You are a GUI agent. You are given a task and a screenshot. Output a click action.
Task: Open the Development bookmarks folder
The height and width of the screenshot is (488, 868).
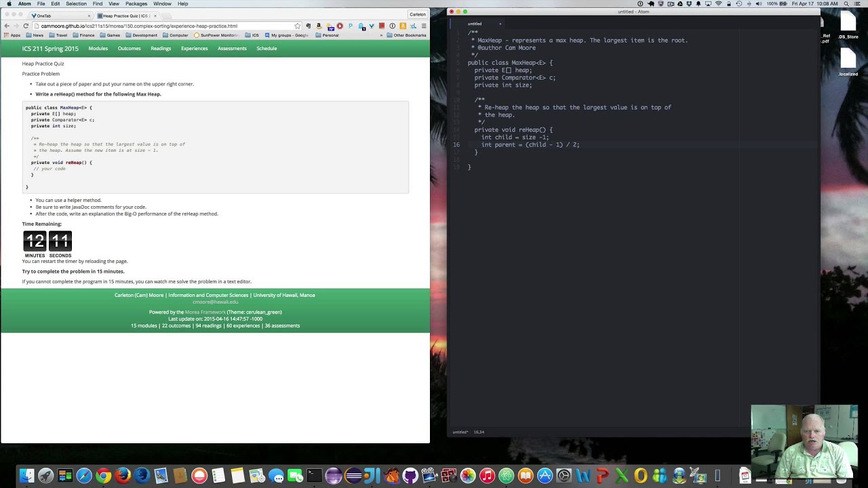[x=140, y=35]
